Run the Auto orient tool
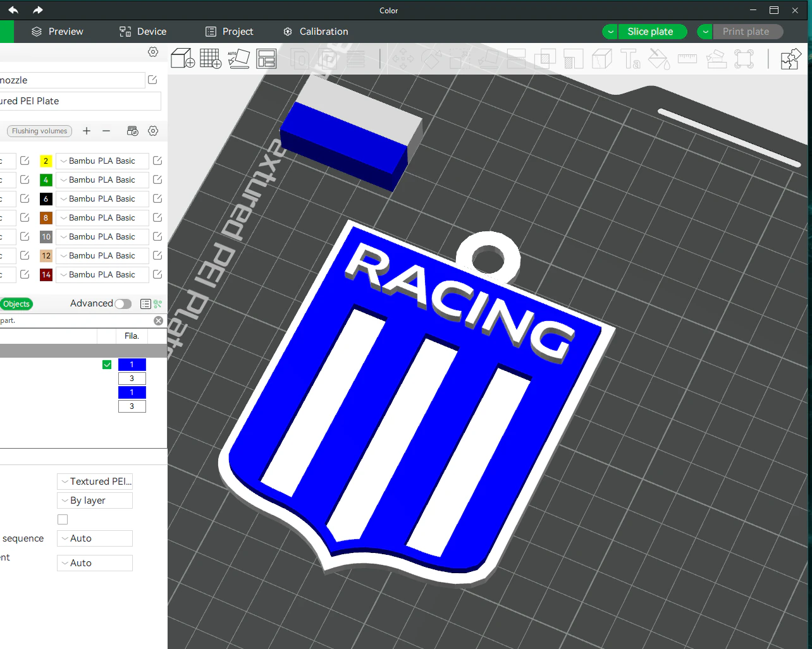This screenshot has height=649, width=812. point(238,58)
